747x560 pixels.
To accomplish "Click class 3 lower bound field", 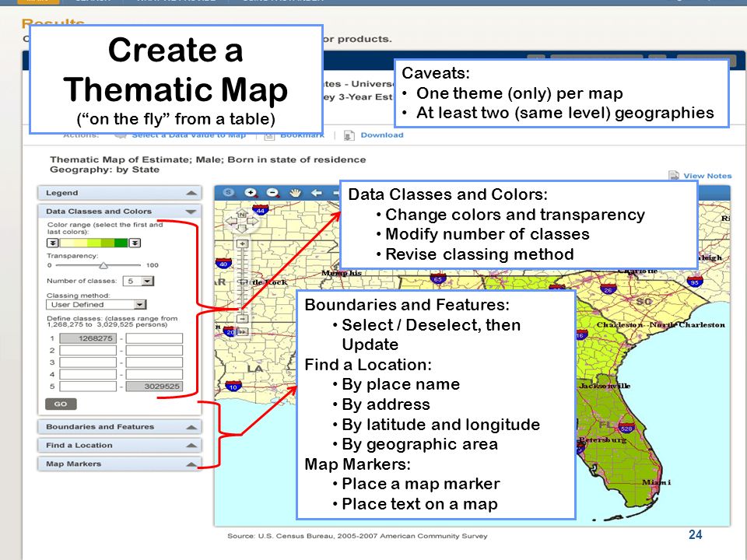I will 88,362.
